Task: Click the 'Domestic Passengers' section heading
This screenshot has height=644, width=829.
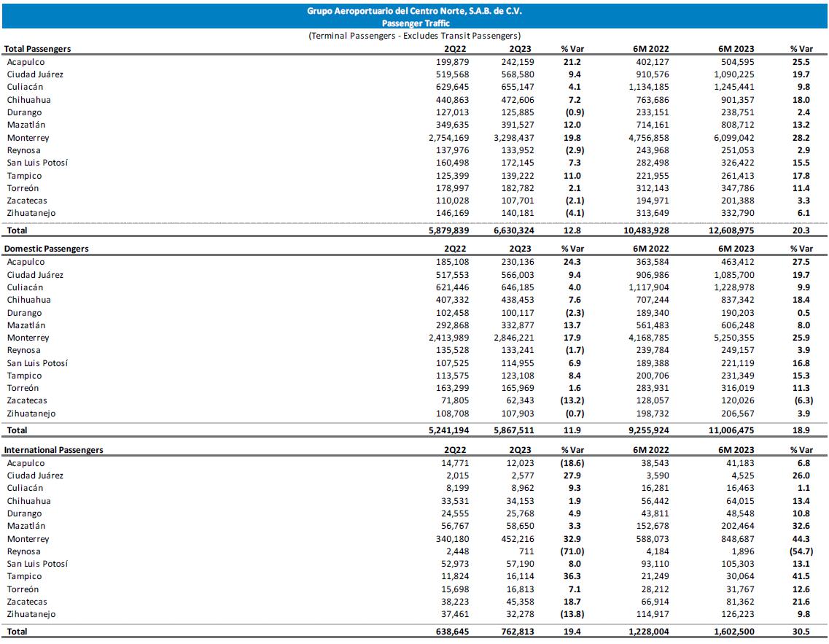Action: [47, 249]
